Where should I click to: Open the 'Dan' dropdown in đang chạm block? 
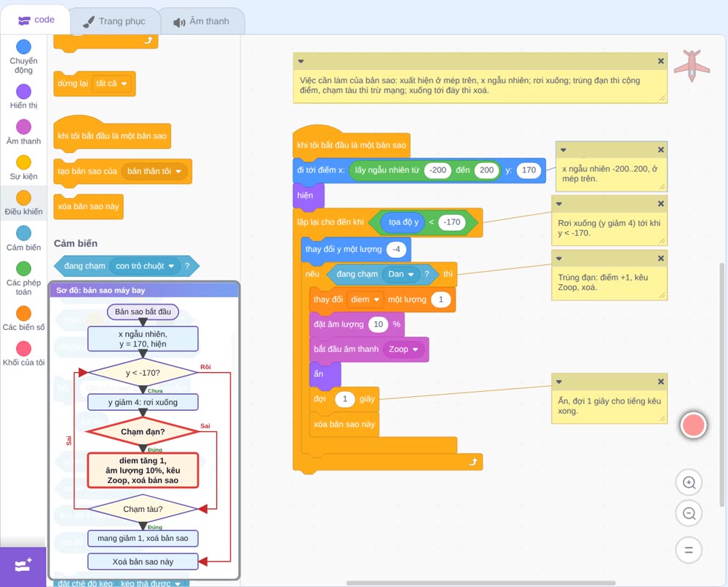(400, 274)
